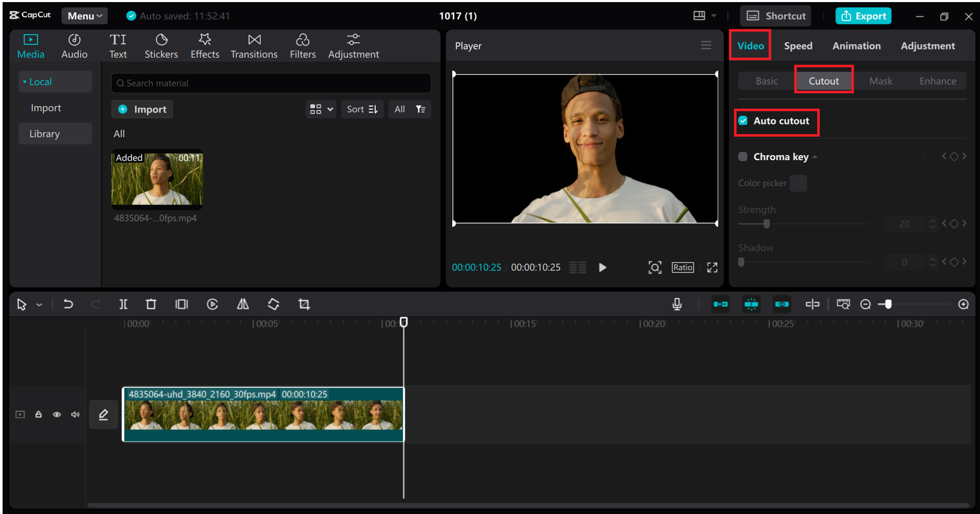Click the freeze frame icon
Screen dimensions: 980x514
coord(182,304)
